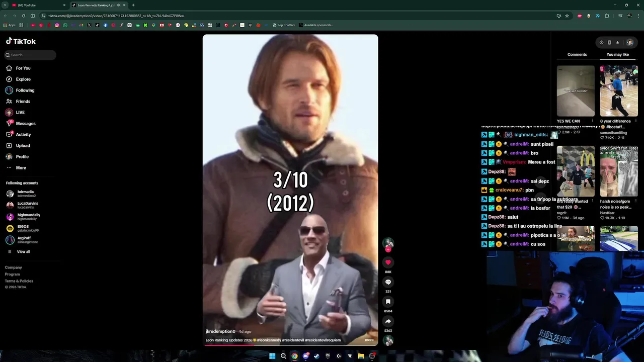Expand the Program footer section
Image resolution: width=644 pixels, height=362 pixels.
pos(12,274)
